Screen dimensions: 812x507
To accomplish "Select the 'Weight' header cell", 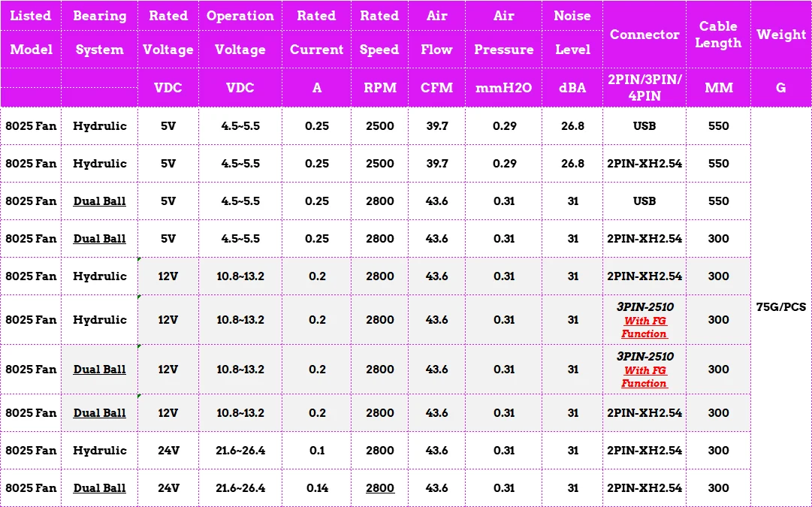I will [x=780, y=35].
